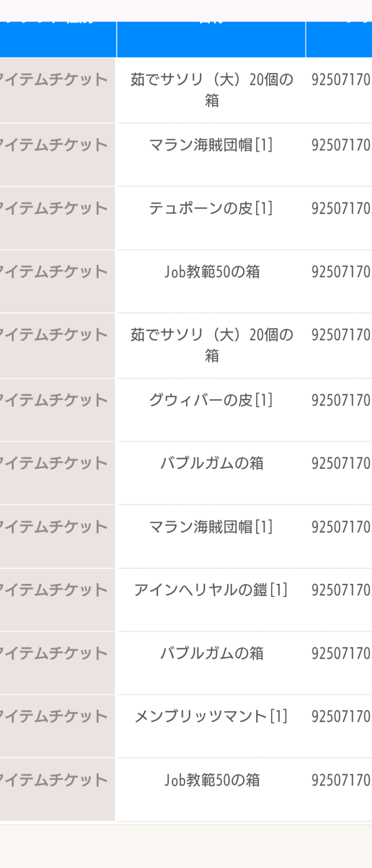This screenshot has height=868, width=372.
Task: Select the first マラン海賊団帽[1] entry
Action: (211, 145)
